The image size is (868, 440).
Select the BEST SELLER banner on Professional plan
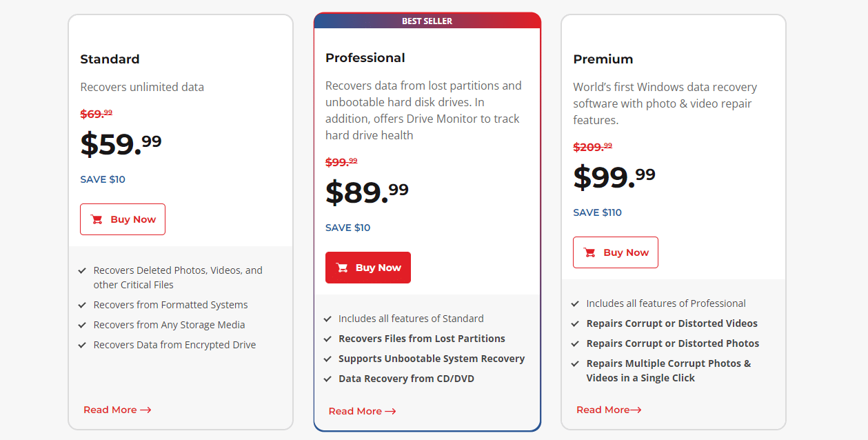pyautogui.click(x=427, y=21)
